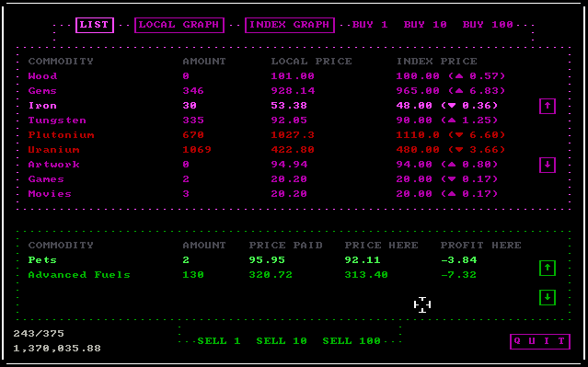Select Advanced Fuels in cargo list
The height and width of the screenshot is (367, 588).
252,275
